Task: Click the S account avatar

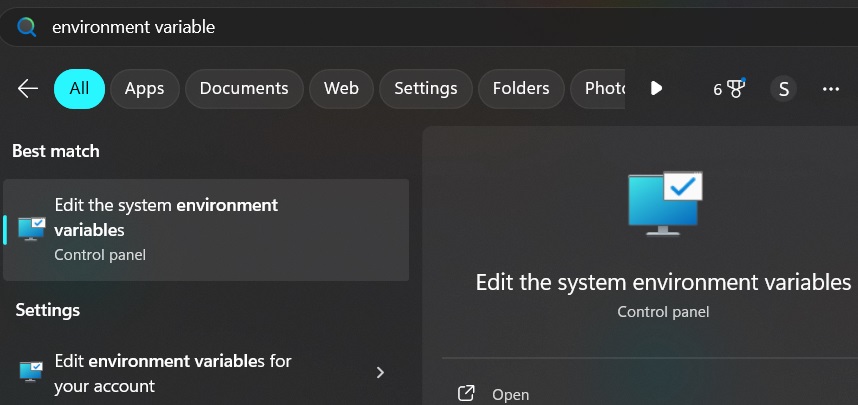Action: pyautogui.click(x=783, y=89)
